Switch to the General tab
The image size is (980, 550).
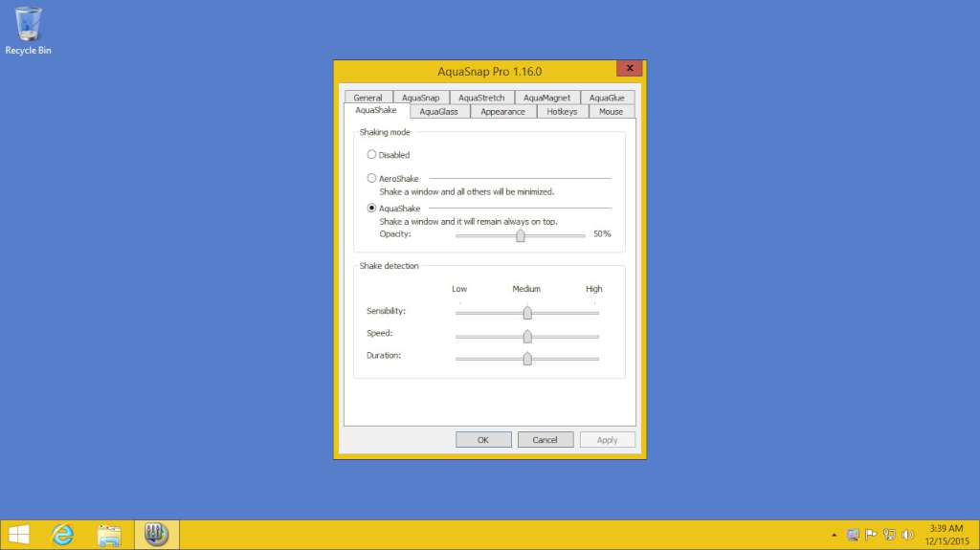click(x=367, y=98)
